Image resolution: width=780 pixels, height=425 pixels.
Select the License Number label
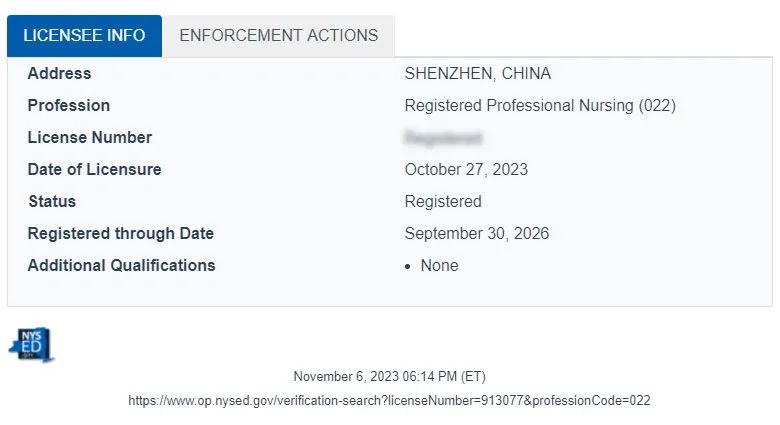90,137
